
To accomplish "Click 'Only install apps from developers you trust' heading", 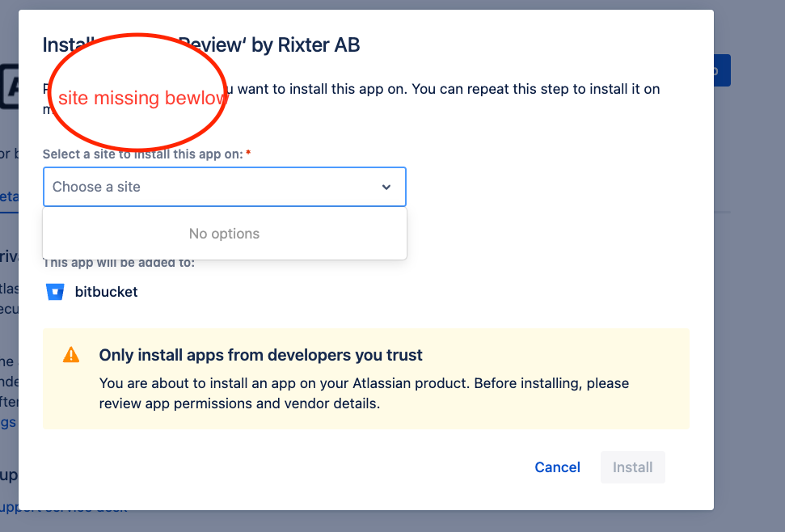I will 260,355.
